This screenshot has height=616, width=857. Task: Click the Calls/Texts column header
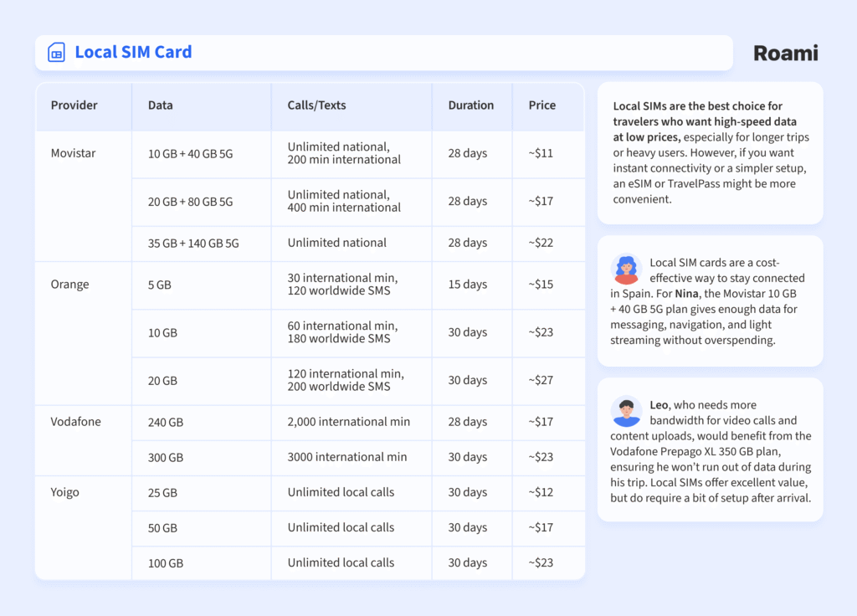click(316, 105)
